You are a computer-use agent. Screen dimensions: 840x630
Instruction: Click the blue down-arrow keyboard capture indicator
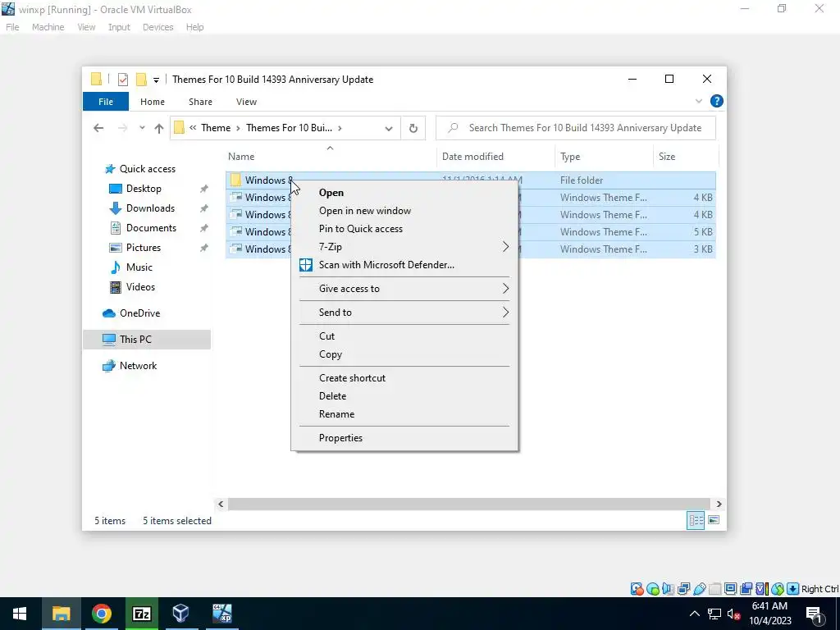[792, 589]
